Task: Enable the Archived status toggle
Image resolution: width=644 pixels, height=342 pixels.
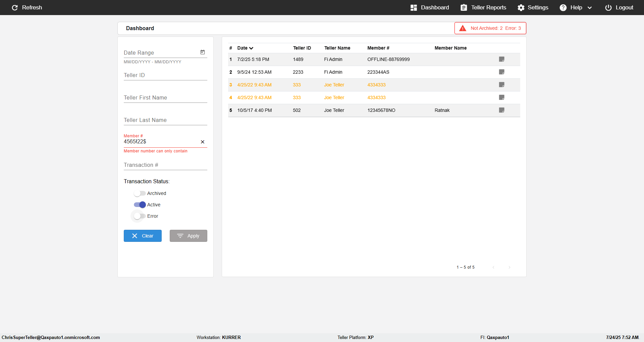Action: pos(140,193)
